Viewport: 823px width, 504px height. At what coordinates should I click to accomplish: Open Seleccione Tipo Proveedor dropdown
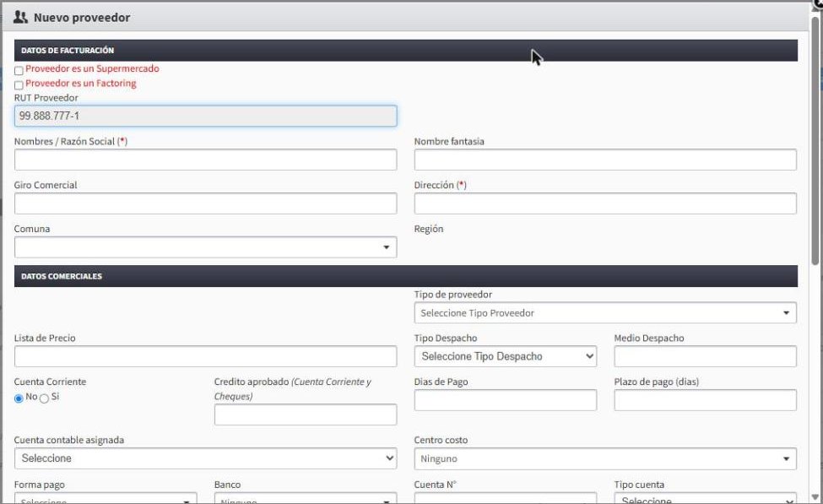pos(605,313)
